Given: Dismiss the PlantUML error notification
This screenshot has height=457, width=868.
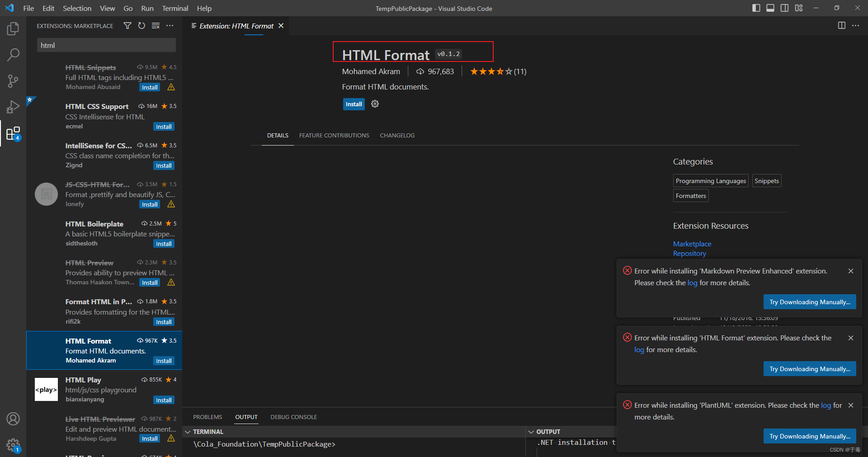Looking at the screenshot, I should (851, 405).
